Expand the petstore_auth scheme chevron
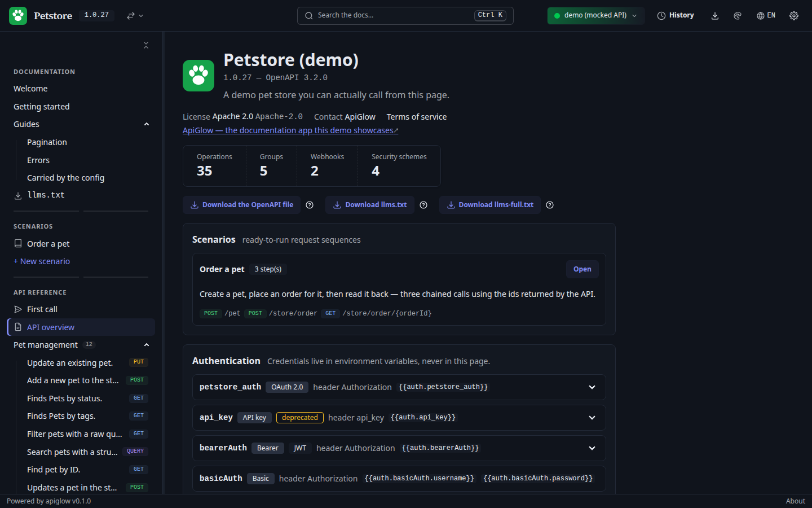The image size is (812, 508). tap(592, 387)
